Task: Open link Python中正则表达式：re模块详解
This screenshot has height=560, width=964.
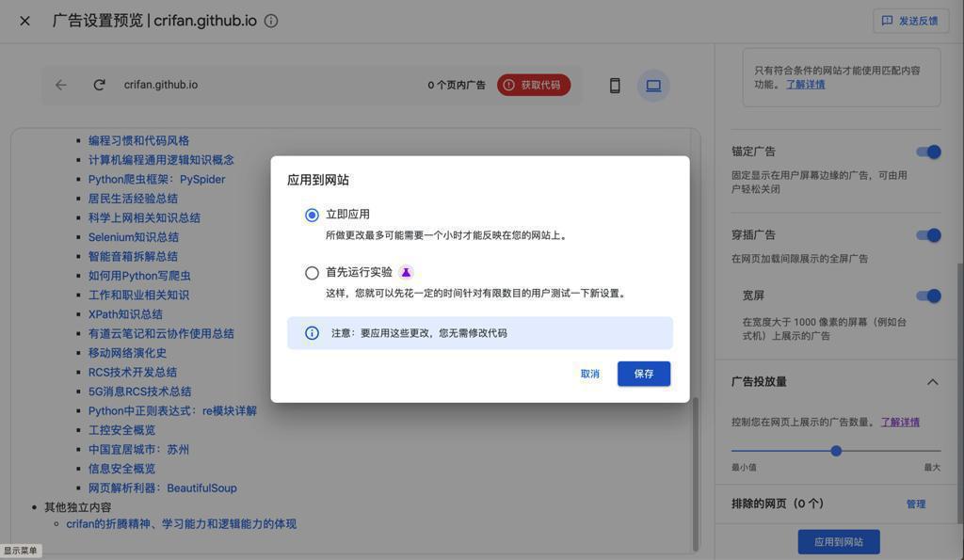Action: 173,410
